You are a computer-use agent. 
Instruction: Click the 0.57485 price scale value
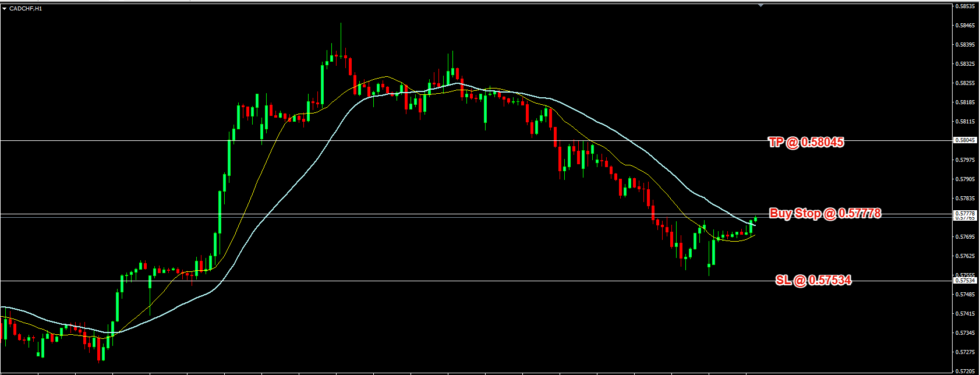click(966, 295)
